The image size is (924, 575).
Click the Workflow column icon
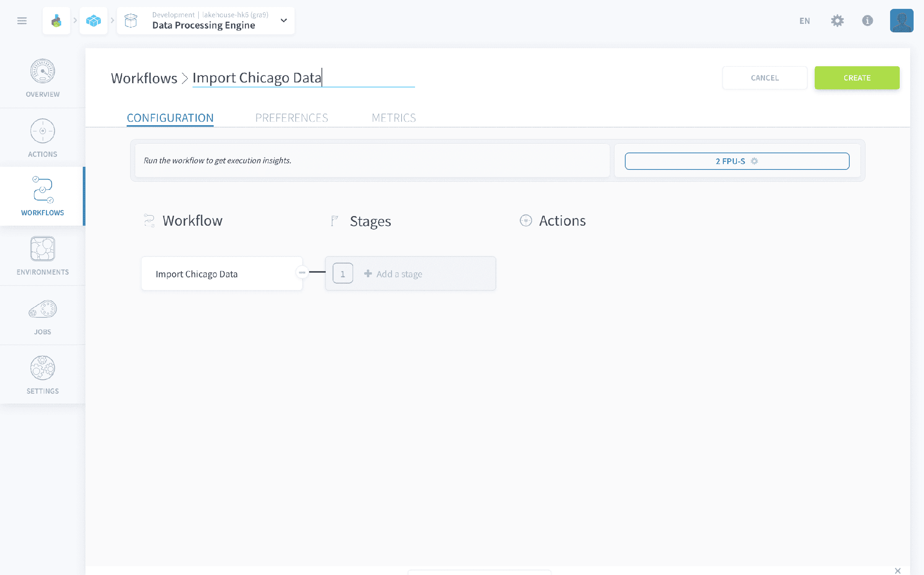[149, 221]
